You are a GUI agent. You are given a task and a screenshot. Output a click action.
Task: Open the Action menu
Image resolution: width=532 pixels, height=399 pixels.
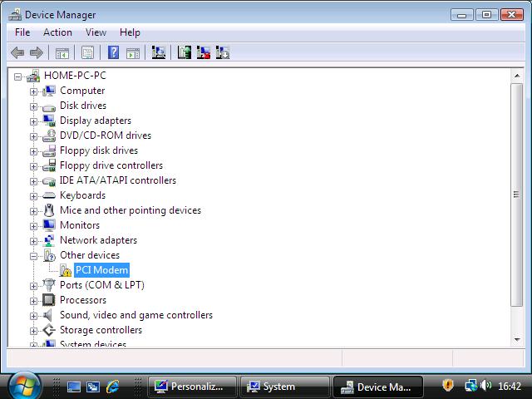point(57,32)
